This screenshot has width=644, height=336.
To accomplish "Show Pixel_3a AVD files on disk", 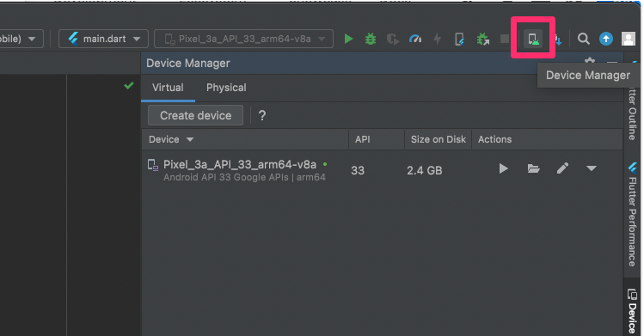I will point(533,168).
